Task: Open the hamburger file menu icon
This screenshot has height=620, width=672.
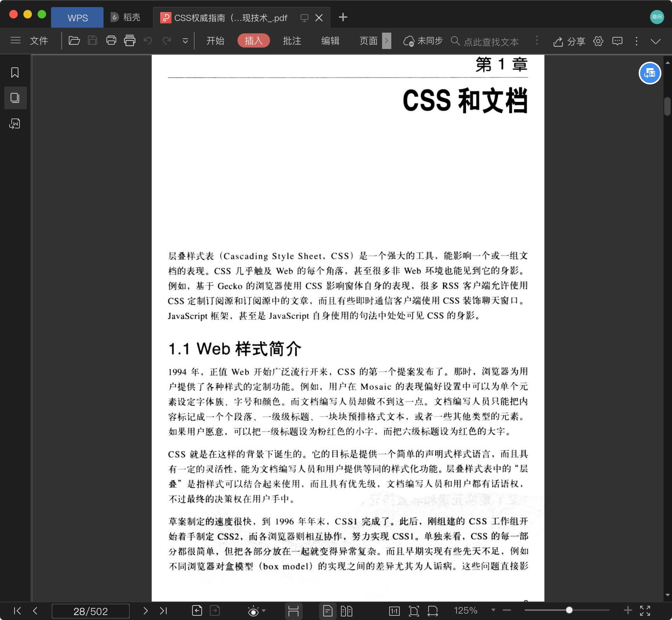Action: (16, 40)
